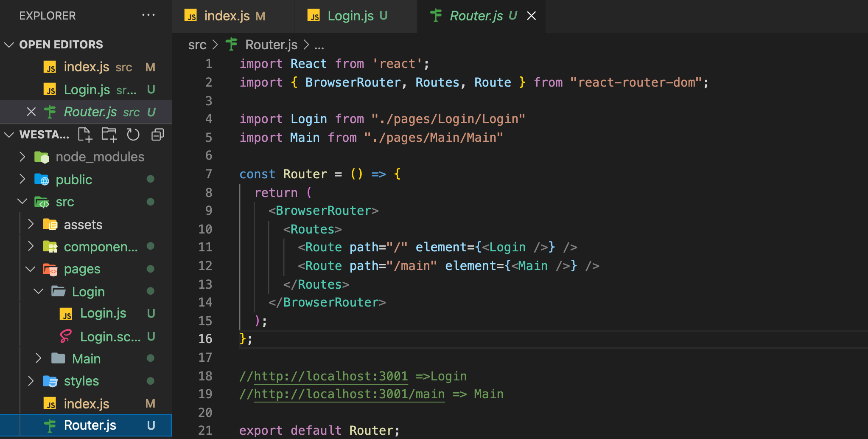
Task: Click the JS icon next to index.js
Action: [x=50, y=67]
